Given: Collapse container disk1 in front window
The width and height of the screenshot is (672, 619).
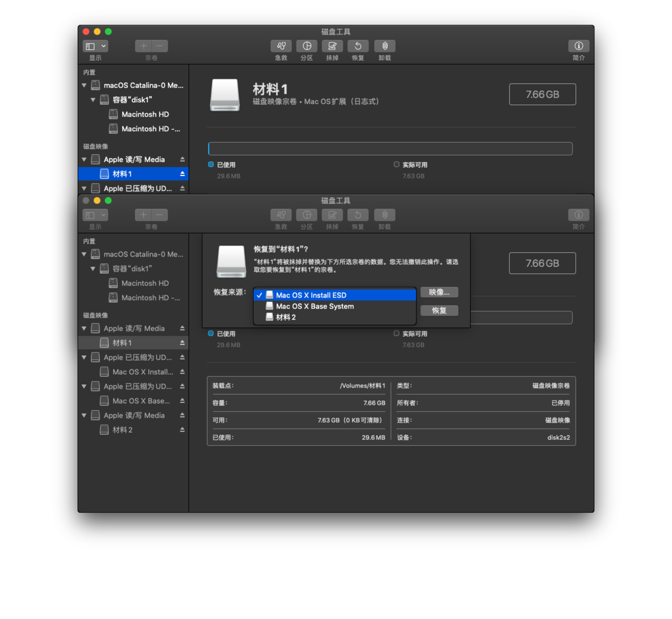Looking at the screenshot, I should 93,269.
